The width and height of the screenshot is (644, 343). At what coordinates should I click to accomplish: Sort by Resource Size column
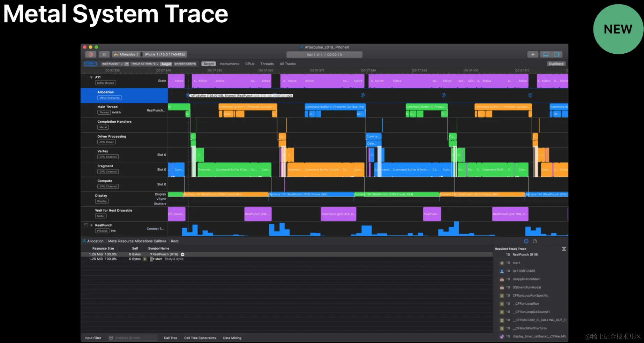[x=103, y=249]
